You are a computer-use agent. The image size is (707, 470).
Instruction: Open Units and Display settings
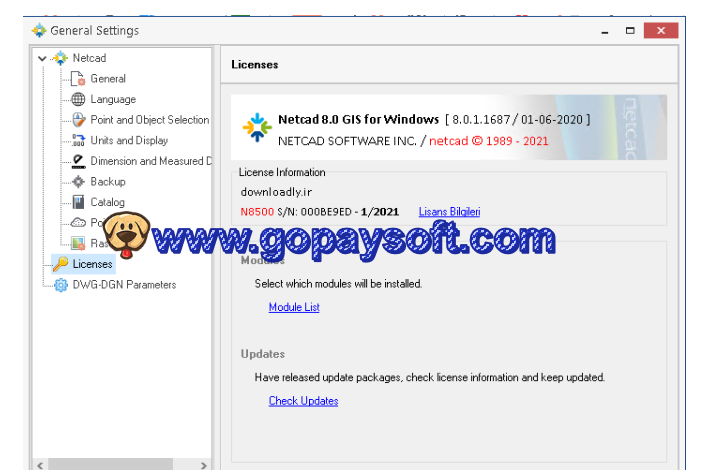[x=129, y=140]
